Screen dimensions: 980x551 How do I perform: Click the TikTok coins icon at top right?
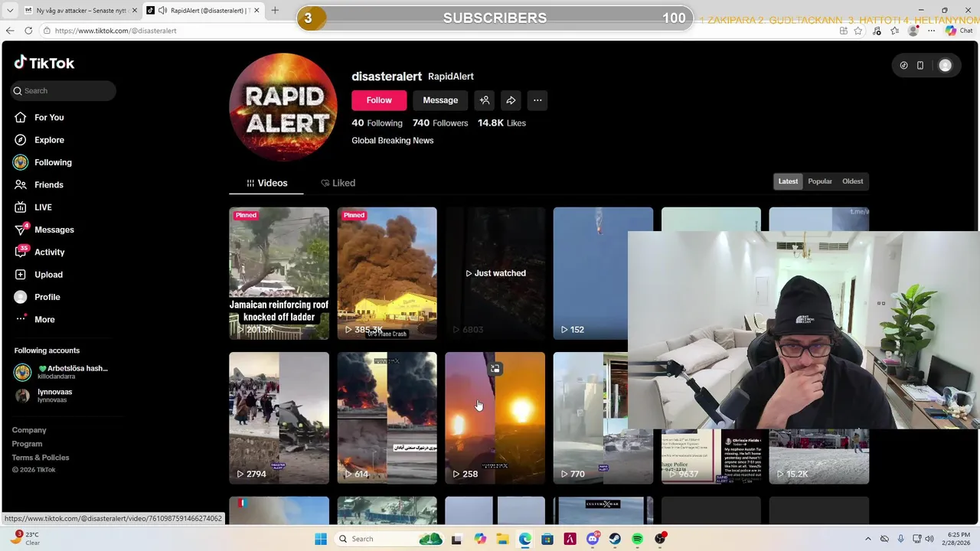pyautogui.click(x=903, y=66)
